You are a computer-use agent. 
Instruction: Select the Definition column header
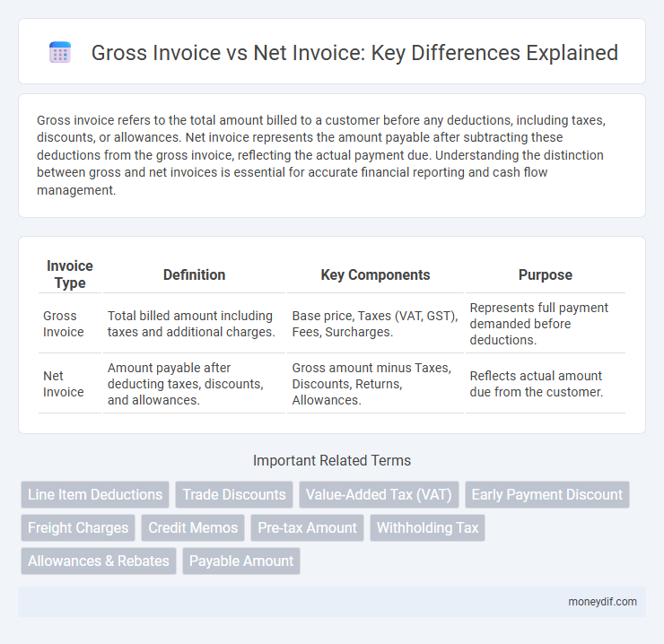click(x=195, y=274)
